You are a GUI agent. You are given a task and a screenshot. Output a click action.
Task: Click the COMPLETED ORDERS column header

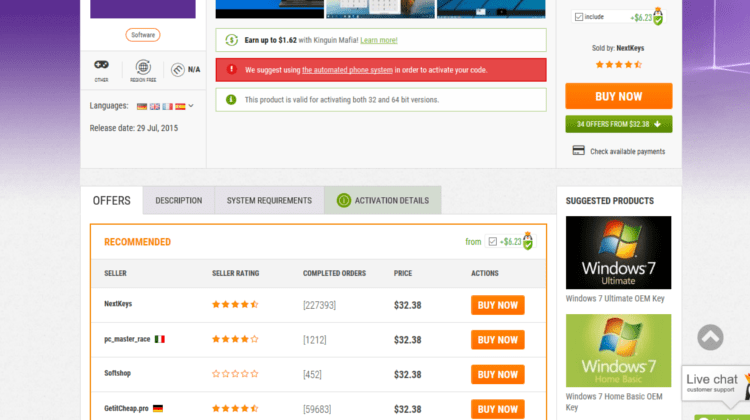(x=334, y=274)
